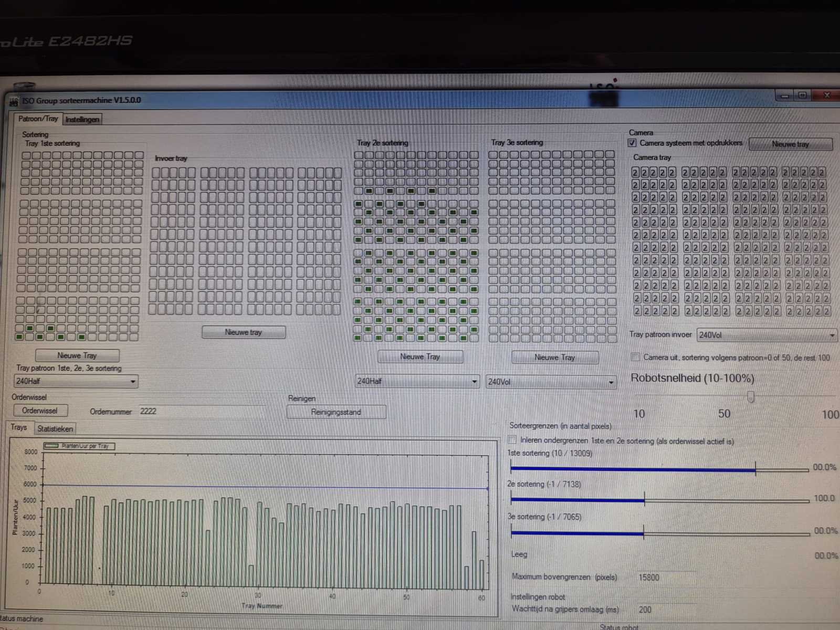Click Nieuwe tray button under Invoer tray
The image size is (840, 630).
pos(244,332)
